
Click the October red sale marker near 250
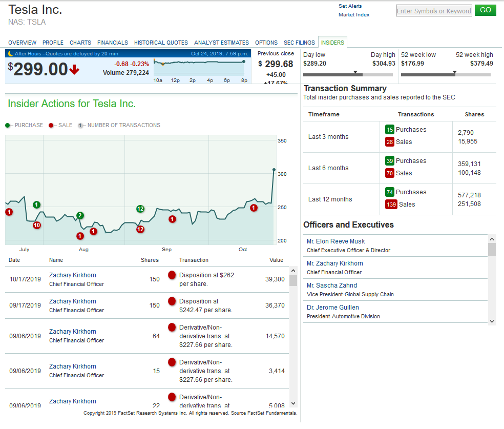[x=254, y=208]
